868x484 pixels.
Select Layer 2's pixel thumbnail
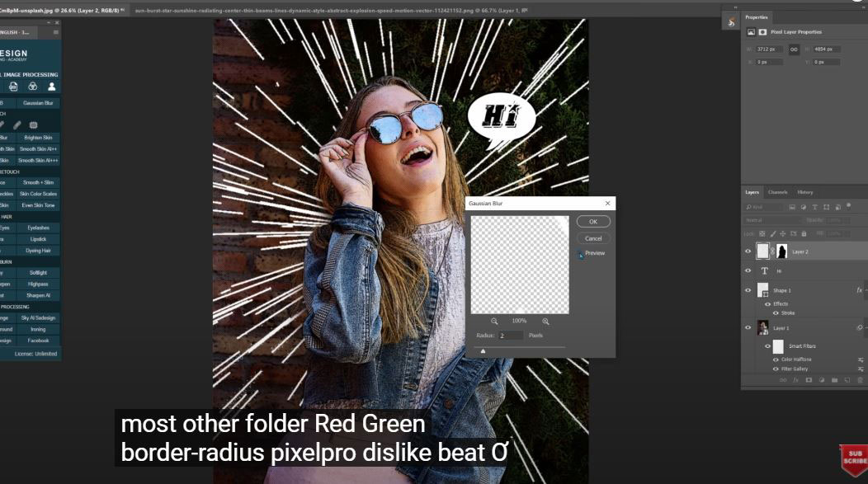pos(763,251)
